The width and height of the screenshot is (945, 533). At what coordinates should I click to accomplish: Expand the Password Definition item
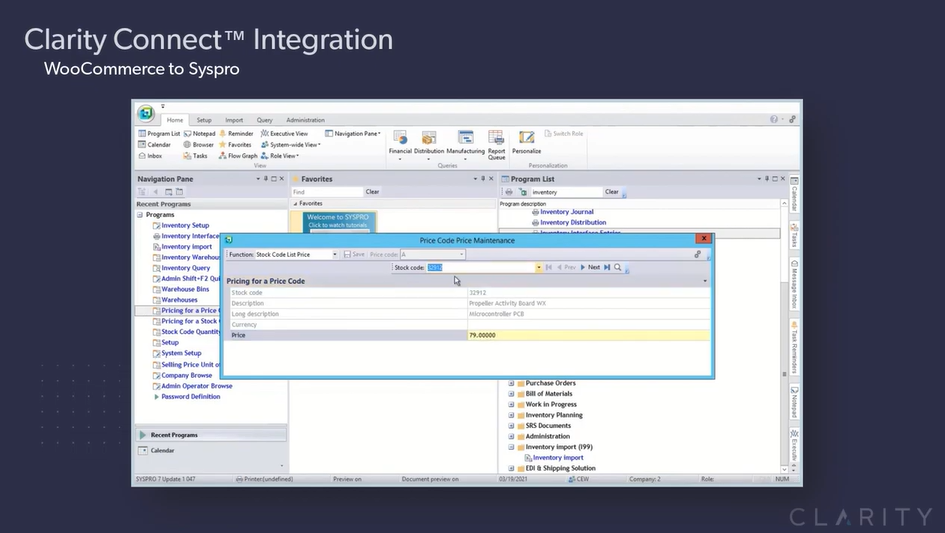pos(156,397)
